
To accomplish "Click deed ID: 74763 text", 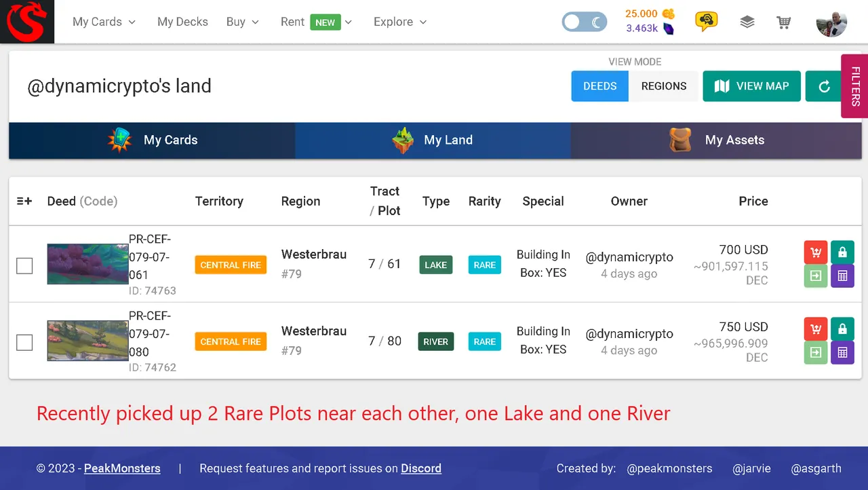I will [153, 290].
